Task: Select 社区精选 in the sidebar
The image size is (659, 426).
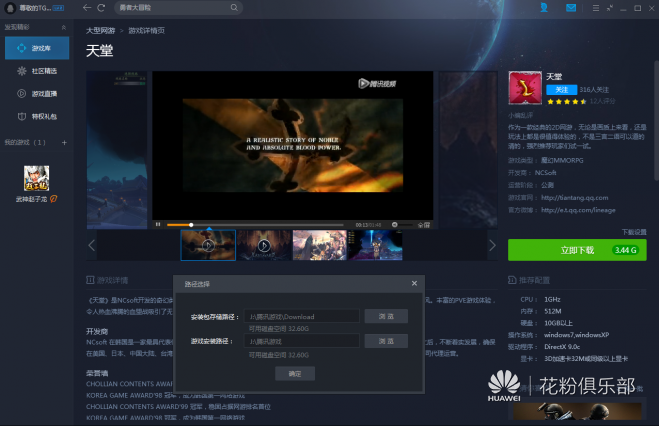Action: (37, 71)
